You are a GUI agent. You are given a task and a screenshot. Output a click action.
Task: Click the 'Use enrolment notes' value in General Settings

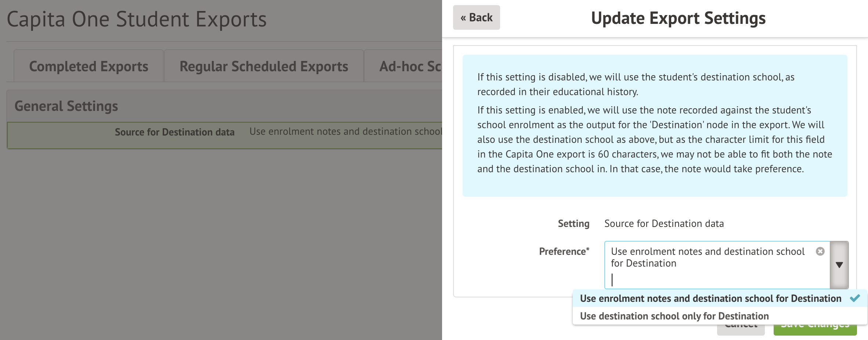[345, 132]
